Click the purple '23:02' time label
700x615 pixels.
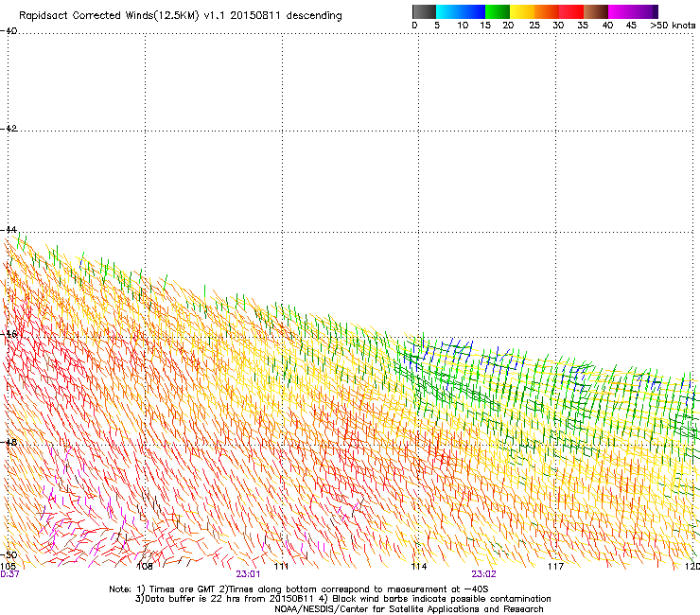point(484,574)
